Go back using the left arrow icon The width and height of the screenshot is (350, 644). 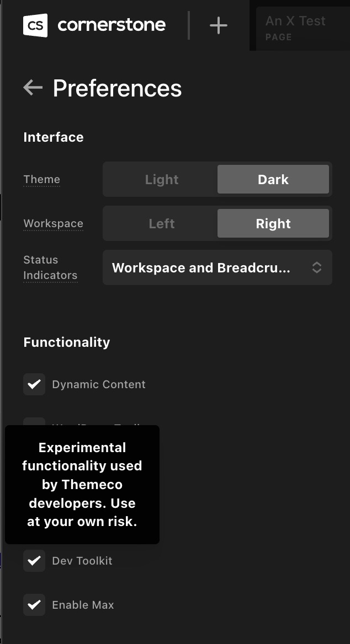pos(33,87)
